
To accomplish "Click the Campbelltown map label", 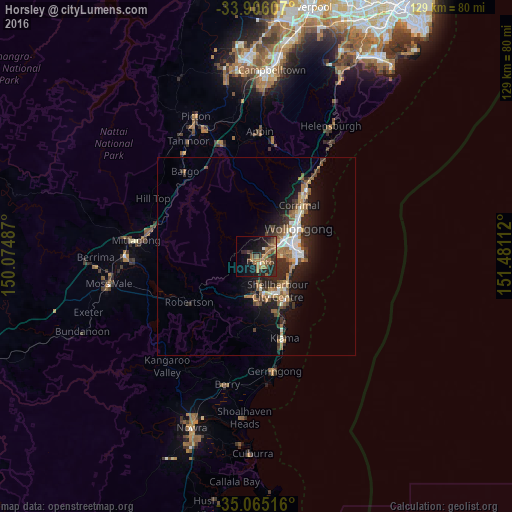I will pyautogui.click(x=272, y=70).
